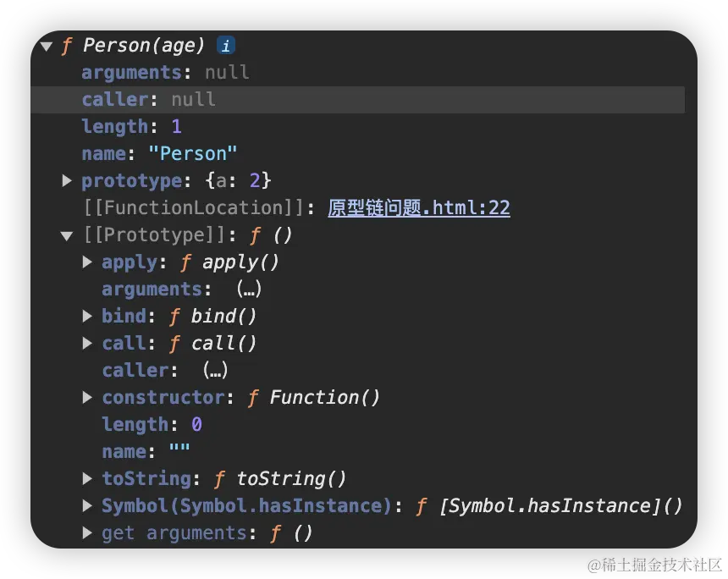Expand the bind: f bind() entry
This screenshot has width=728, height=579.
click(x=87, y=317)
